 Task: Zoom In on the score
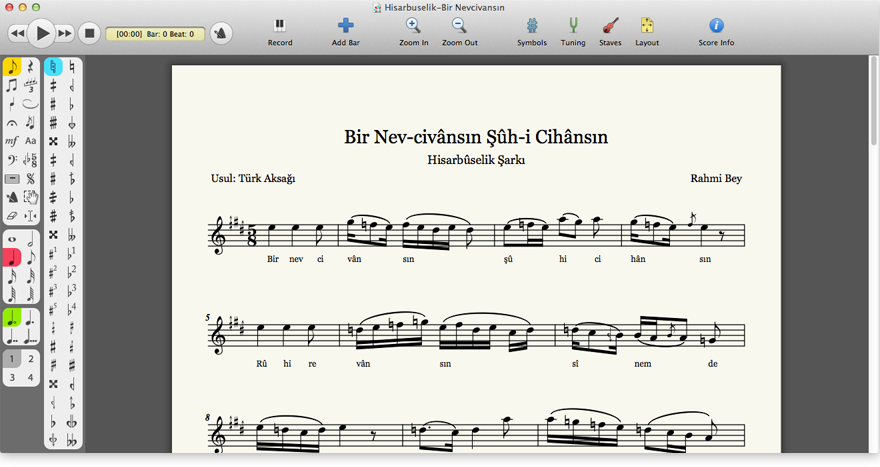click(x=414, y=32)
